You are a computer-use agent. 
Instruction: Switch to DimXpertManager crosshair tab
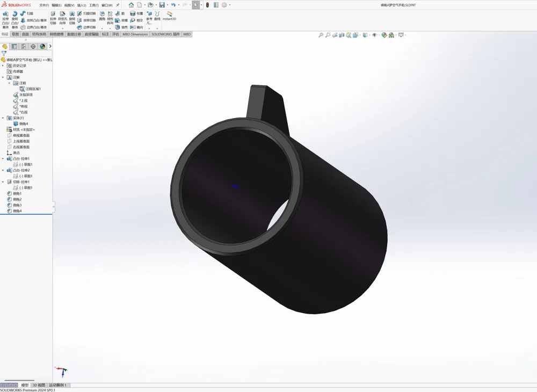pyautogui.click(x=33, y=46)
